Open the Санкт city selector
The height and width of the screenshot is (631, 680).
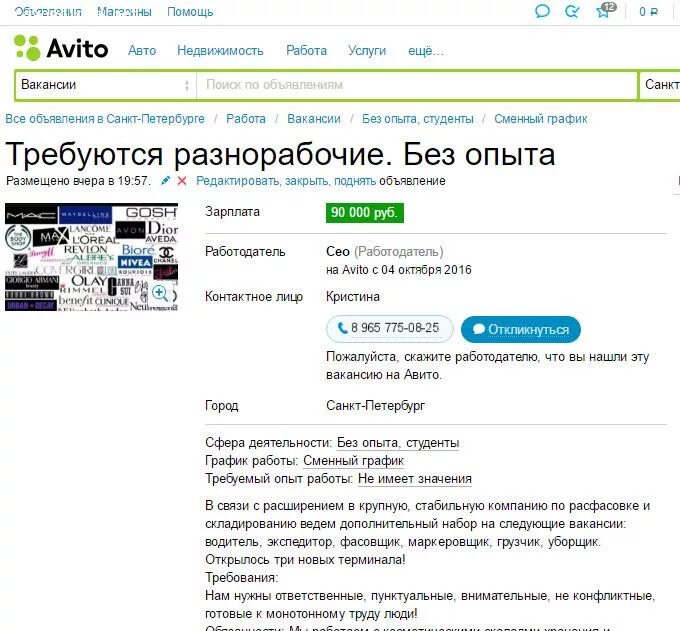click(x=660, y=85)
